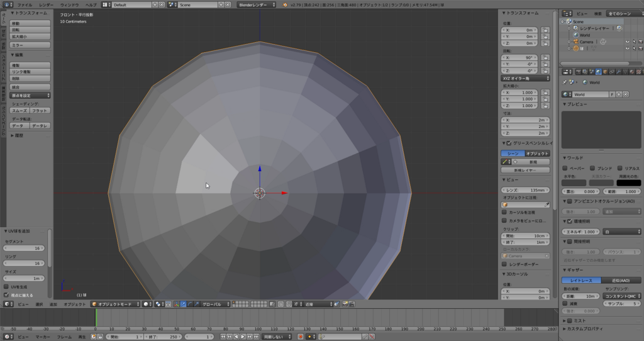This screenshot has width=644, height=341.
Task: Open the 同期しない sync dropdown
Action: [x=277, y=337]
